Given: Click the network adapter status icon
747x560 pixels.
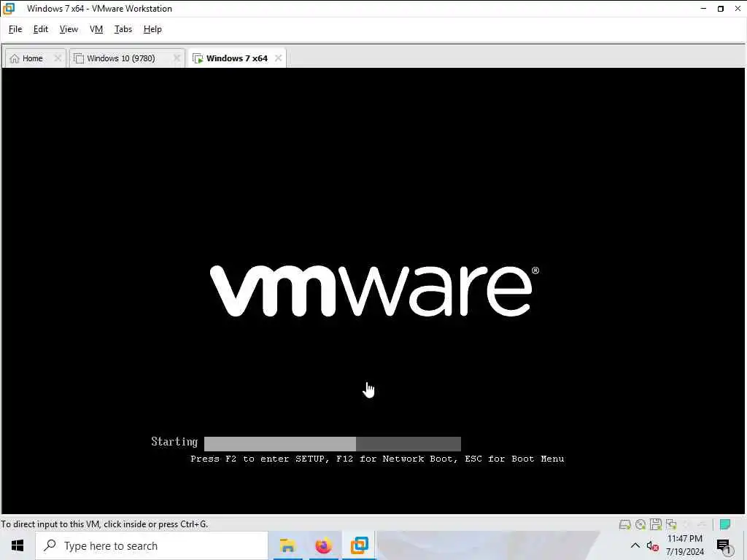Looking at the screenshot, I should (x=671, y=524).
